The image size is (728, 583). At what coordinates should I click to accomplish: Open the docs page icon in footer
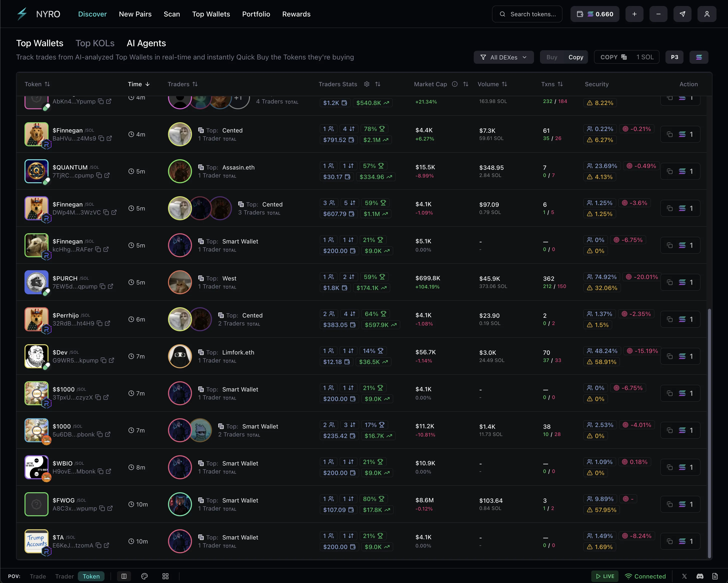coord(715,576)
